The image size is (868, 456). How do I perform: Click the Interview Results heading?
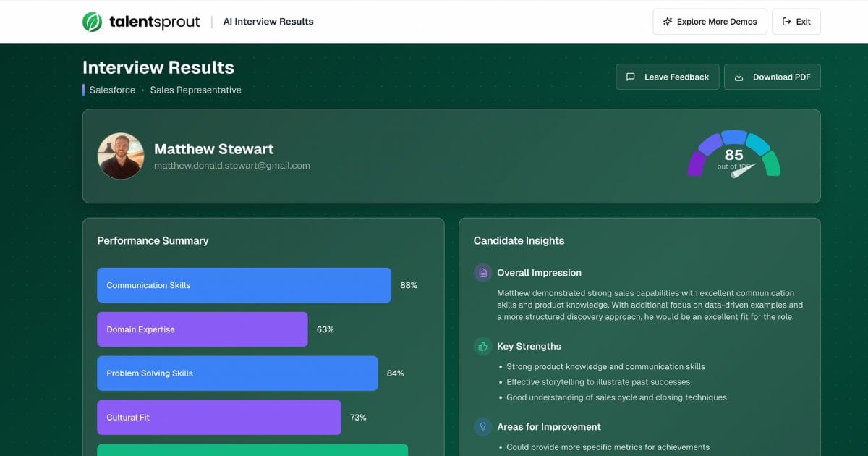[x=158, y=67]
